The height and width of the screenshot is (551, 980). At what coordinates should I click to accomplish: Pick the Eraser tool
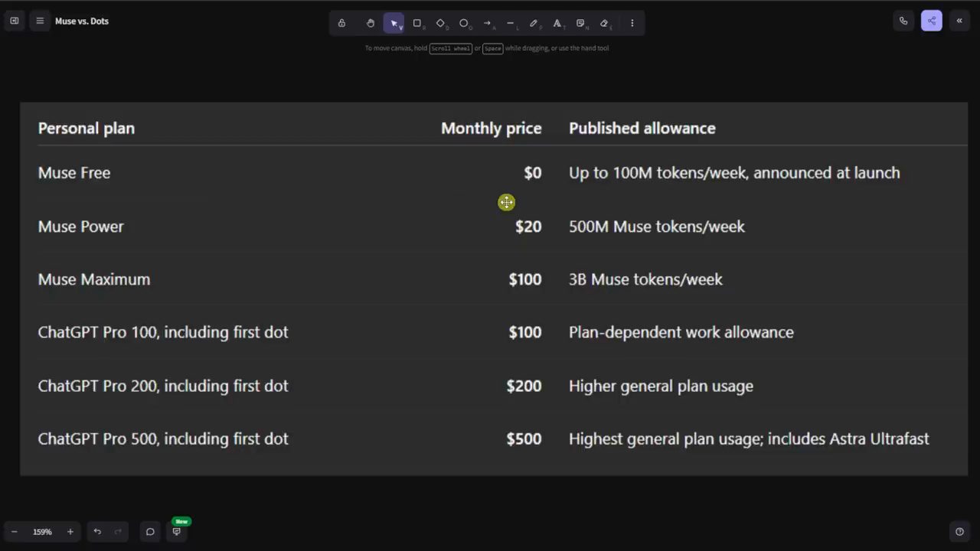(604, 23)
